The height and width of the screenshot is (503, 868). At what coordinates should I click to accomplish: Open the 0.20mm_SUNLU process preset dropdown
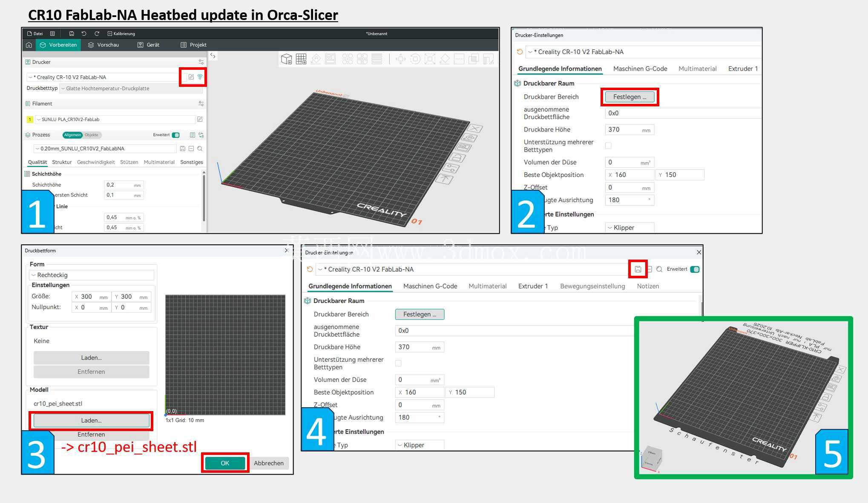[x=105, y=149]
